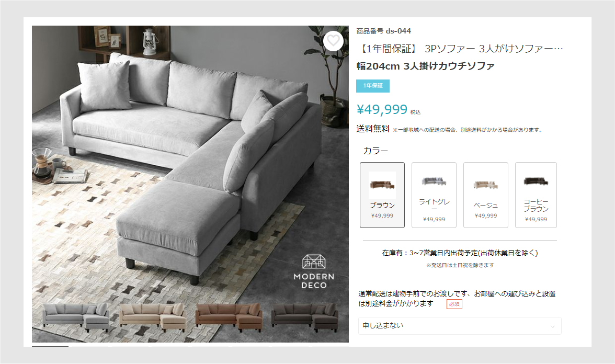This screenshot has height=364, width=615.
Task: Click the dark brown sofa variant in image
Action: (x=304, y=317)
